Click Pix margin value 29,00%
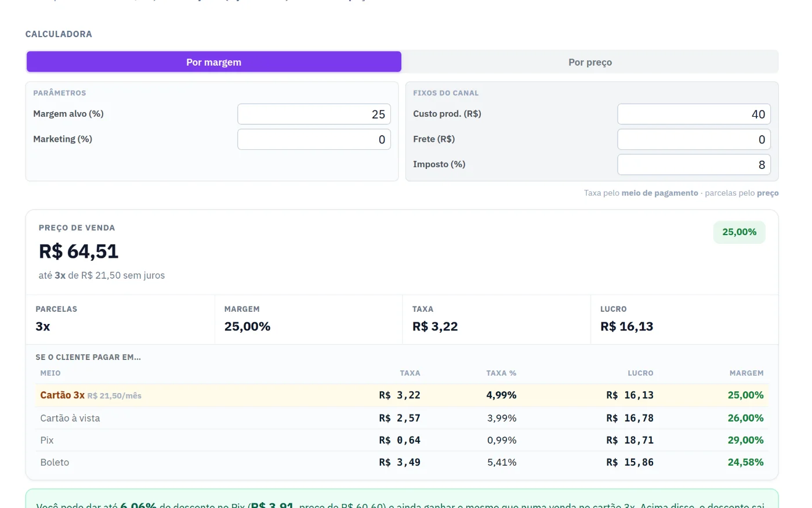The image size is (812, 508). (745, 440)
